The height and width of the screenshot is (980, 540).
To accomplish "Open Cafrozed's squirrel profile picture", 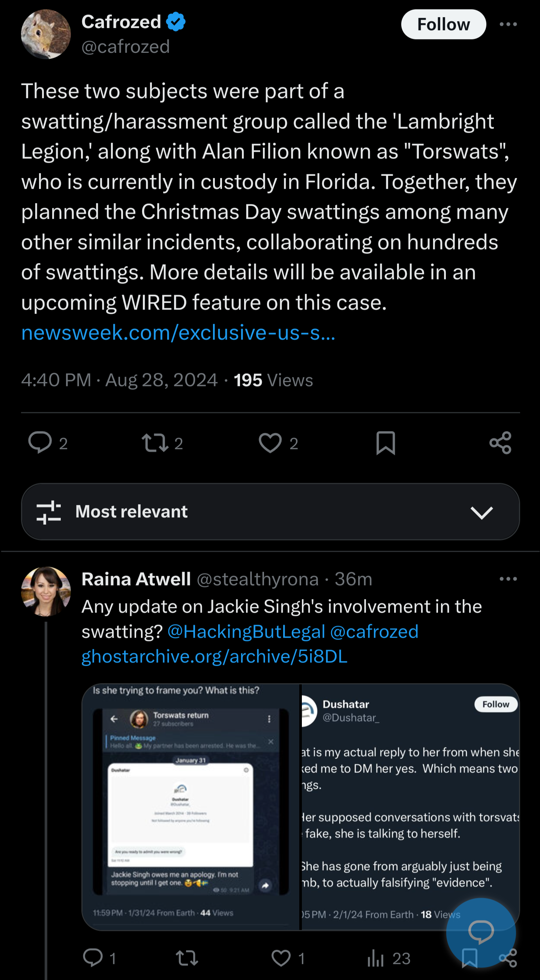I will (46, 34).
